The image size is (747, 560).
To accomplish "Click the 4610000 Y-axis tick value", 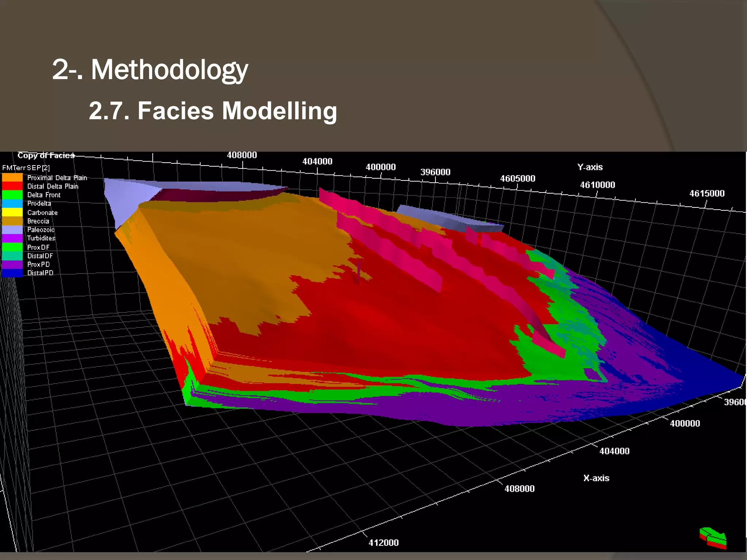I will pyautogui.click(x=597, y=185).
